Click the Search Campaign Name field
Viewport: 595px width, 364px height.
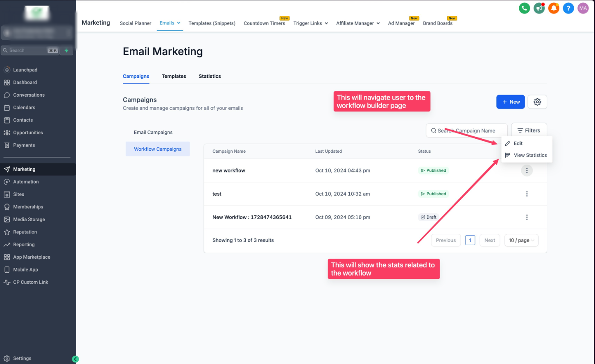pos(467,131)
